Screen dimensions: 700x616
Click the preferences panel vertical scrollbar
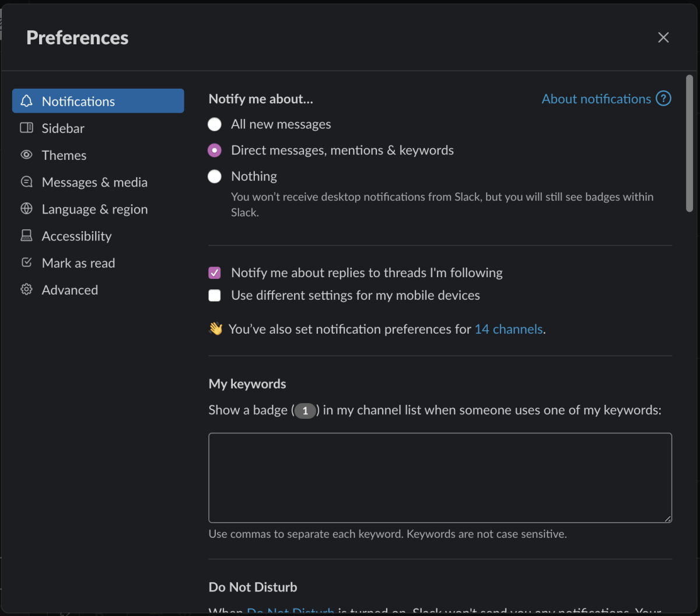click(689, 143)
